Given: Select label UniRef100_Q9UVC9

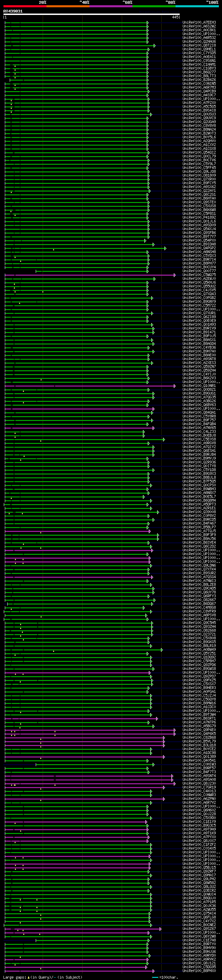Looking at the screenshot, I should pos(199,118).
